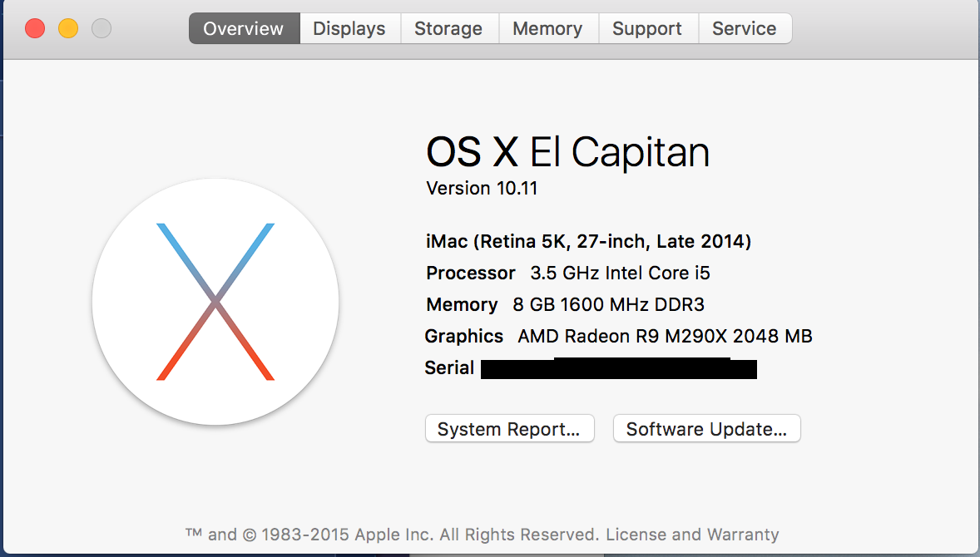Switch to the Displays tab

(x=350, y=29)
